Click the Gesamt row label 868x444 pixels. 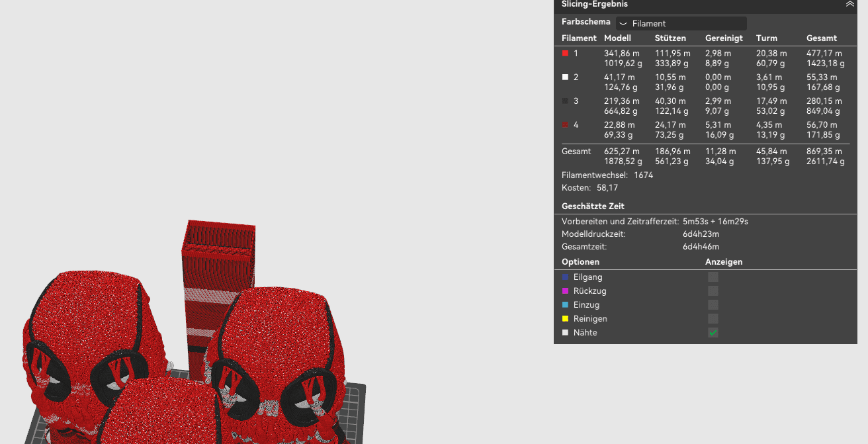click(x=576, y=152)
